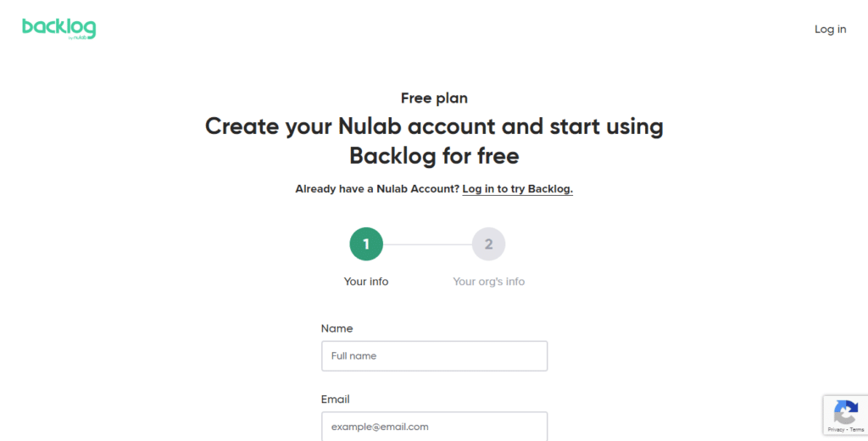868x441 pixels.
Task: Click the small 'by nulab' logo text
Action: pyautogui.click(x=77, y=37)
